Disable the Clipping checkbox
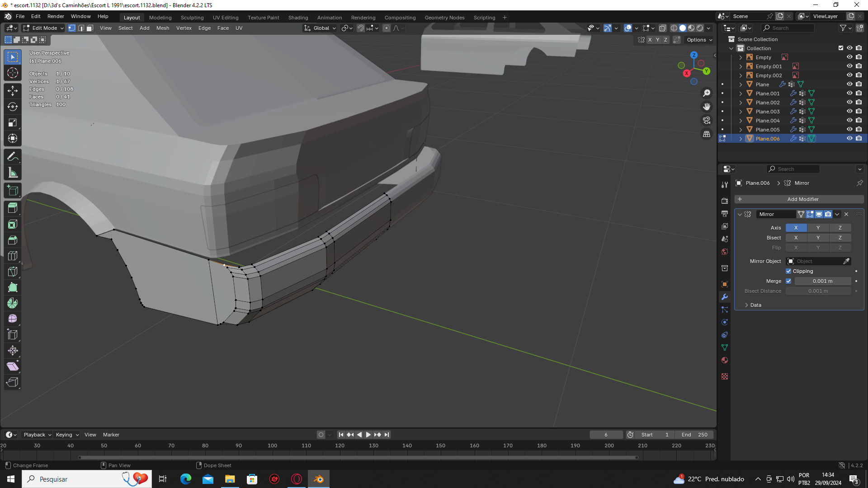This screenshot has width=868, height=488. point(788,271)
